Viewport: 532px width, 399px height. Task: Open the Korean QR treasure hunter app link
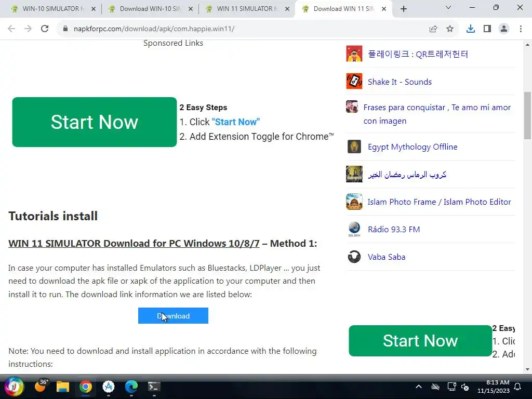pos(418,54)
